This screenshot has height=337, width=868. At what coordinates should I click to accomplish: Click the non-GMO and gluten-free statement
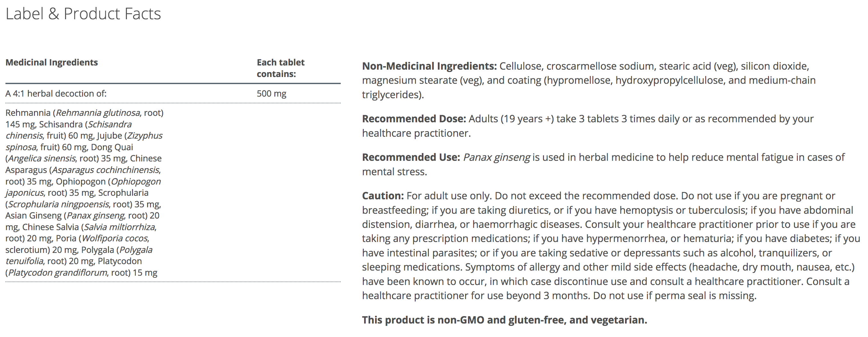[x=504, y=320]
